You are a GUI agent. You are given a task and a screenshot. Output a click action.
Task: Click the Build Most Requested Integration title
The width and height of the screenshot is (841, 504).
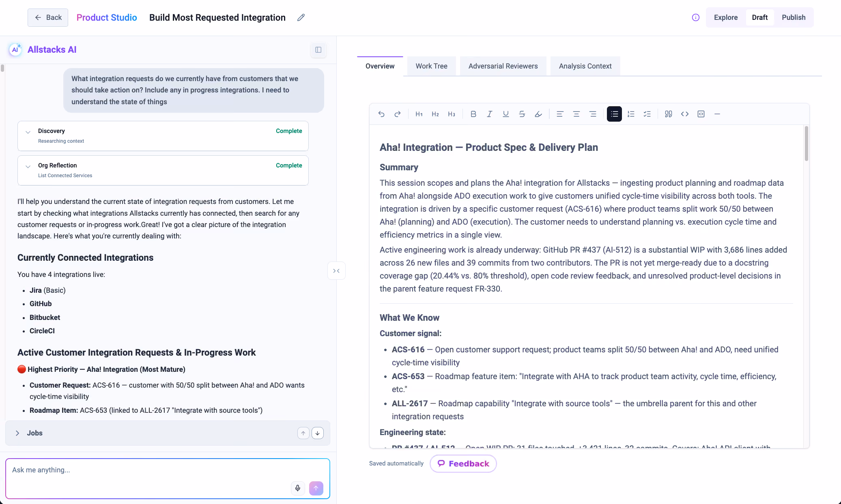217,17
